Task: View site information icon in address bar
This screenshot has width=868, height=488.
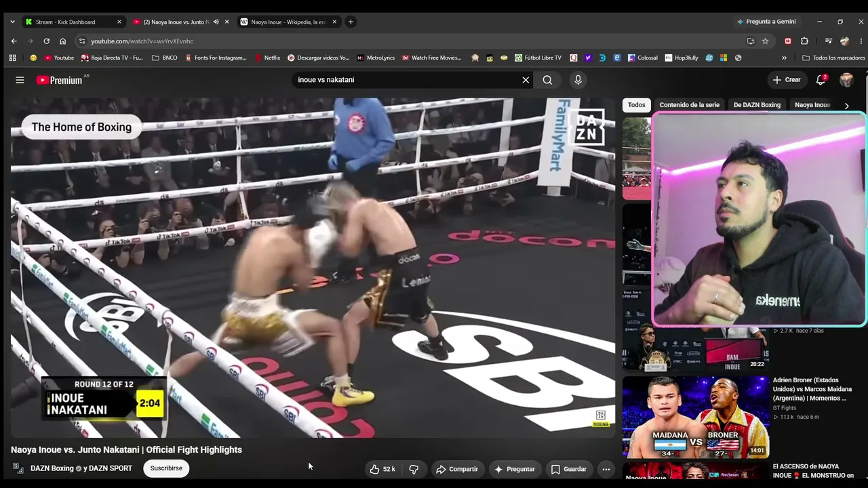Action: coord(82,41)
